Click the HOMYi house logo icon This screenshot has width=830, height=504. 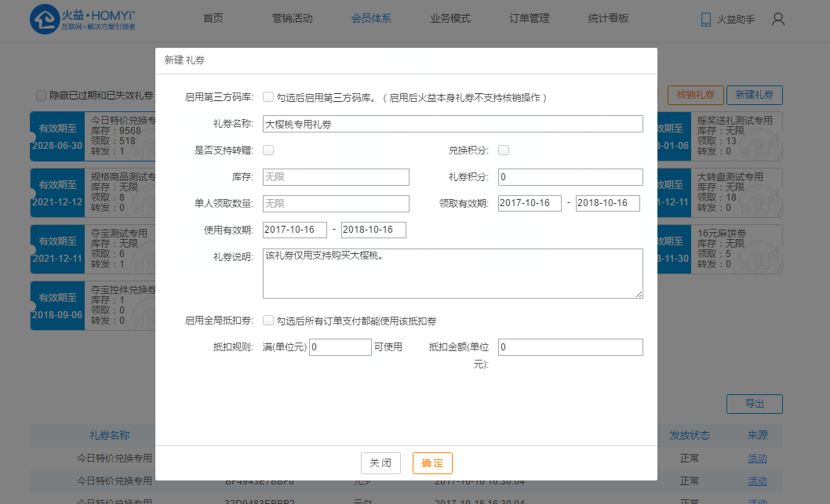(x=46, y=20)
